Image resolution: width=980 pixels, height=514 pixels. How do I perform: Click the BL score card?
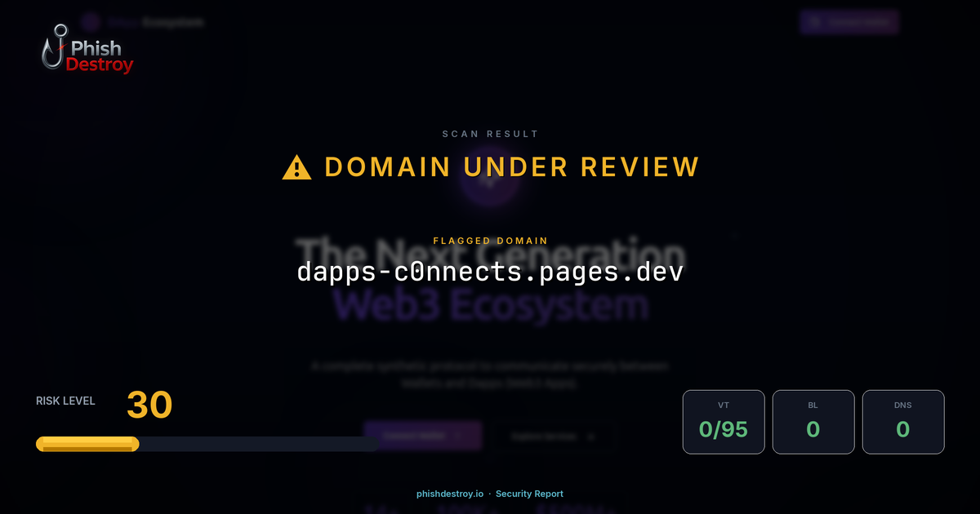tap(813, 421)
